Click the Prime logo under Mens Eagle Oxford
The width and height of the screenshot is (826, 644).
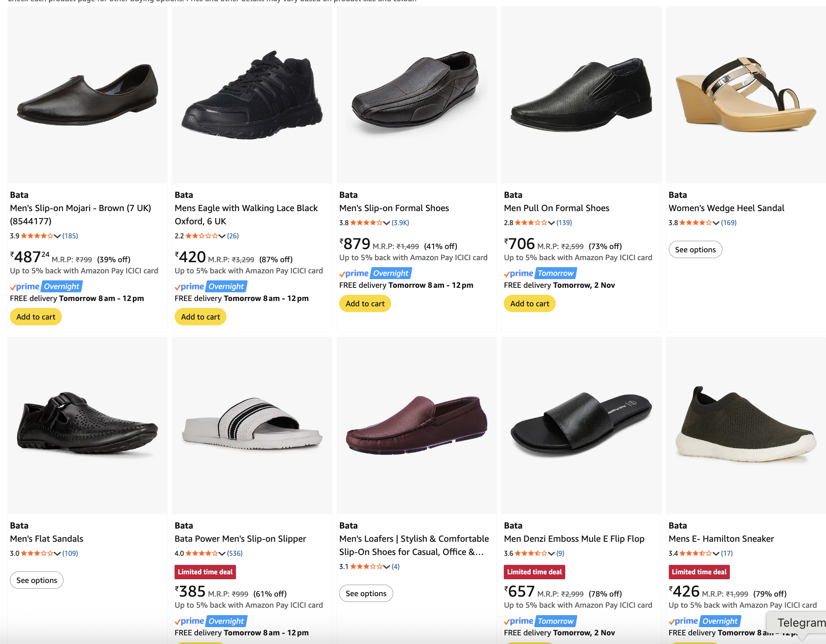(189, 287)
